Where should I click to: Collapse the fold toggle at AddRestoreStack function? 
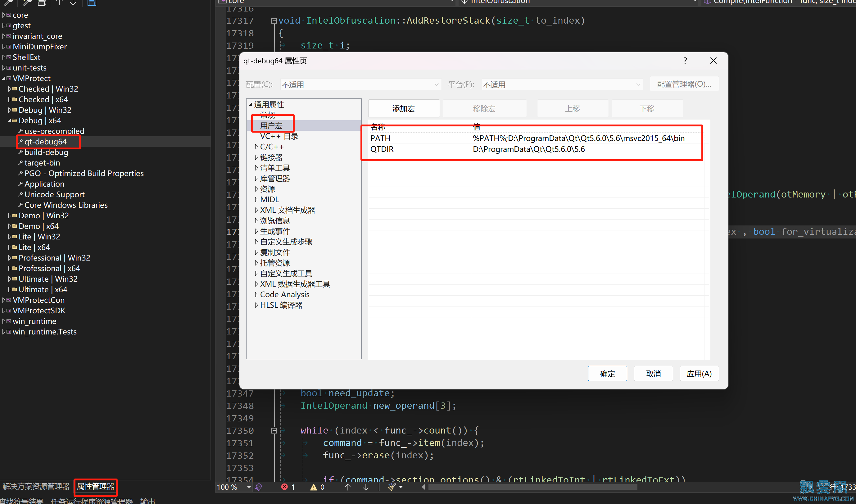274,21
